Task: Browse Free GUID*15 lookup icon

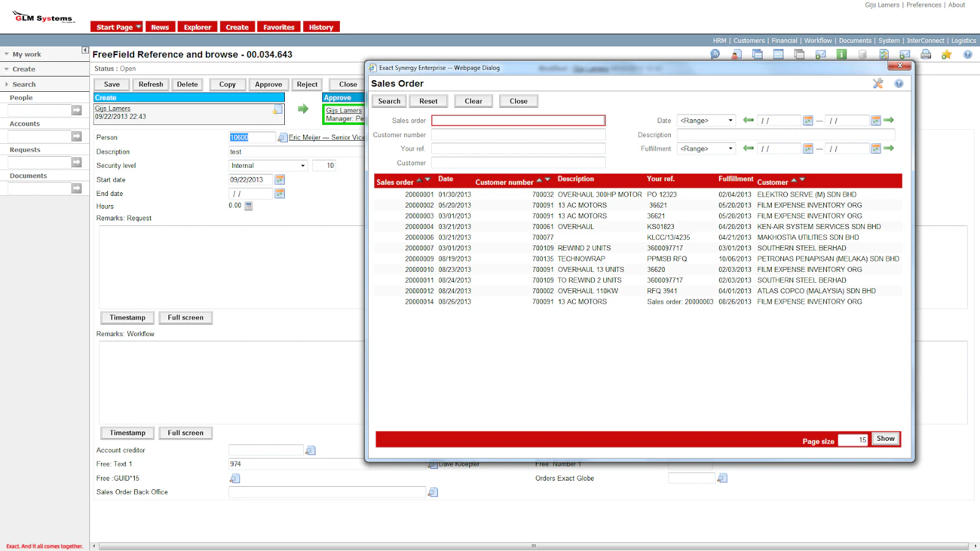Action: (235, 478)
